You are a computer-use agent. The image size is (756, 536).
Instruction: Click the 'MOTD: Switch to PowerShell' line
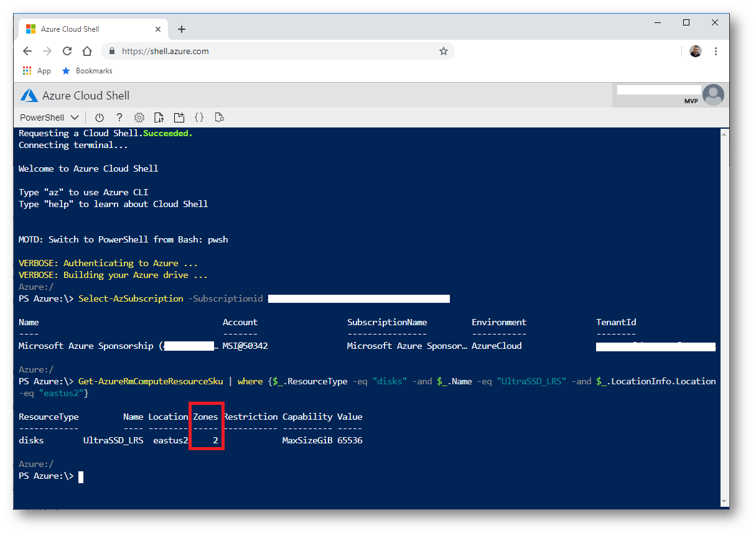pyautogui.click(x=123, y=239)
